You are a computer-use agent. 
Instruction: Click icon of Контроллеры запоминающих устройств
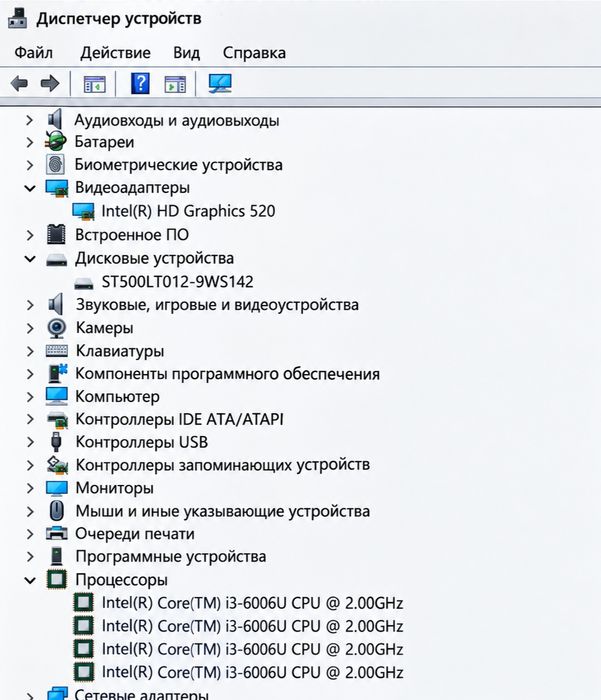[57, 465]
